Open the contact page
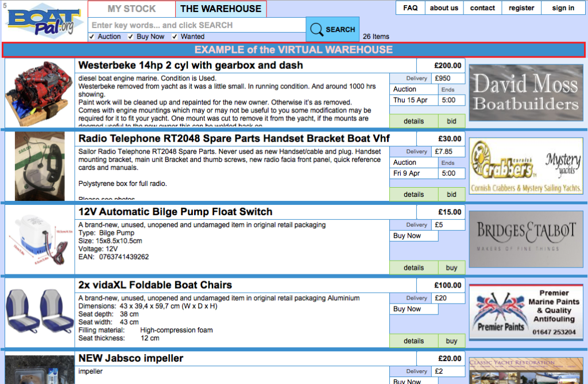This screenshot has width=588, height=384. [482, 8]
